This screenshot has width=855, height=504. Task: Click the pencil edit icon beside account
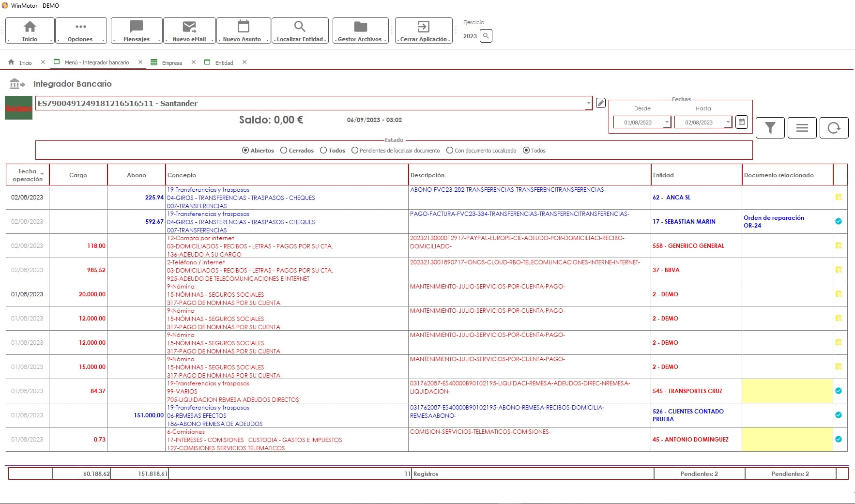point(600,103)
